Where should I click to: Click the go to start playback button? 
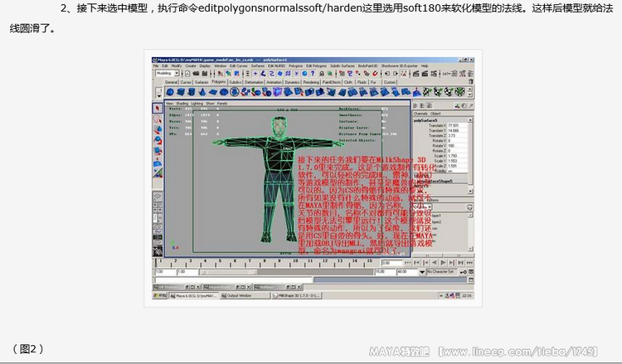416,261
